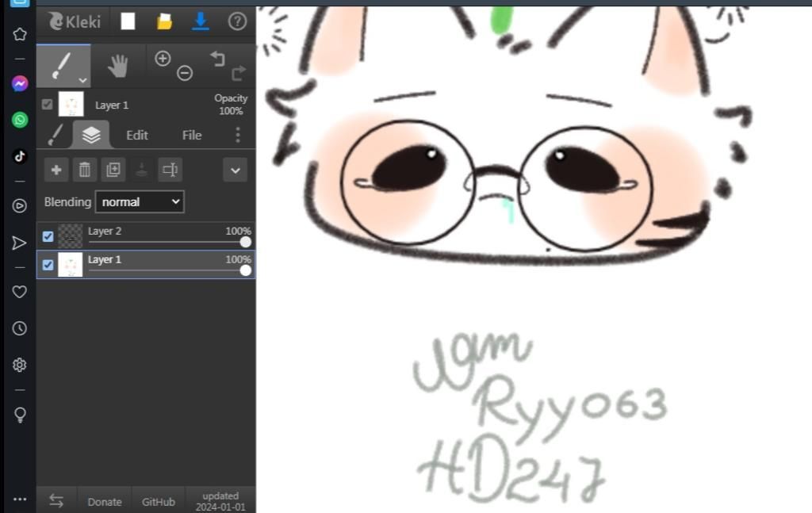Adjust the Layer 1 opacity slider handle

click(x=246, y=270)
